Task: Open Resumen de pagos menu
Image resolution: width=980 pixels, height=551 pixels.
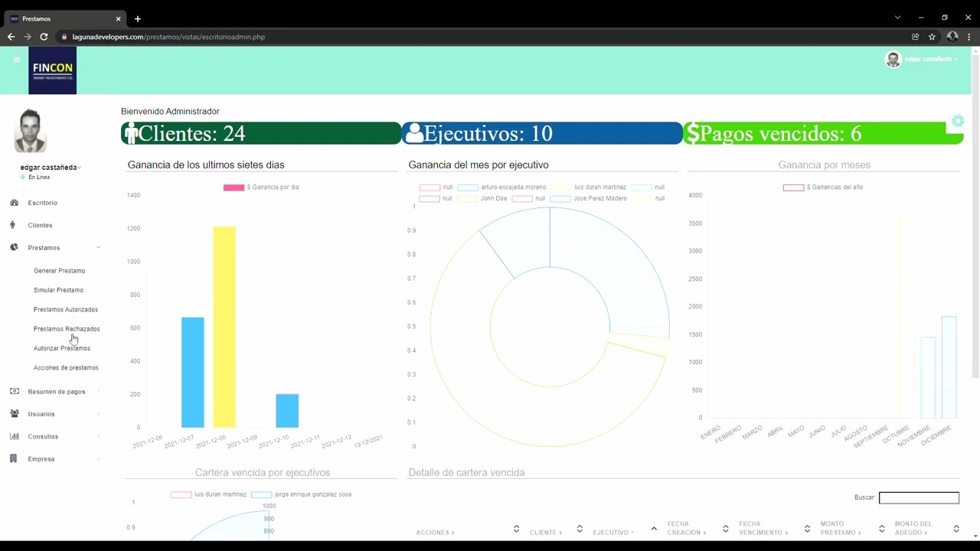Action: pos(57,392)
